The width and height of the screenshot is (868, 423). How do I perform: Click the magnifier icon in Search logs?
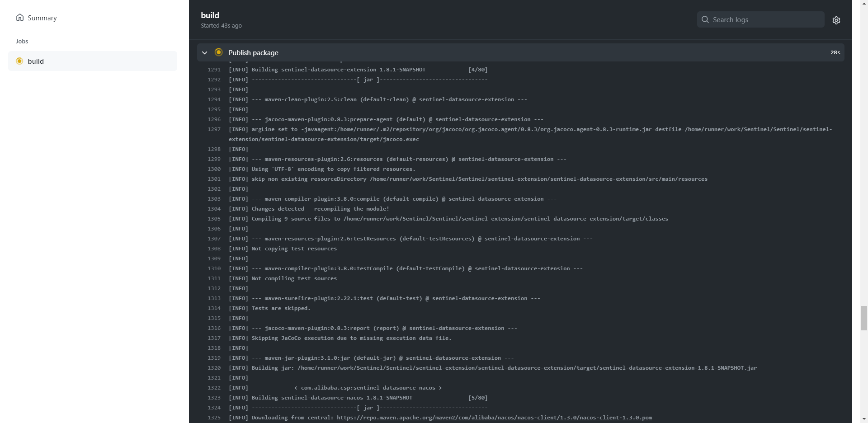tap(705, 19)
